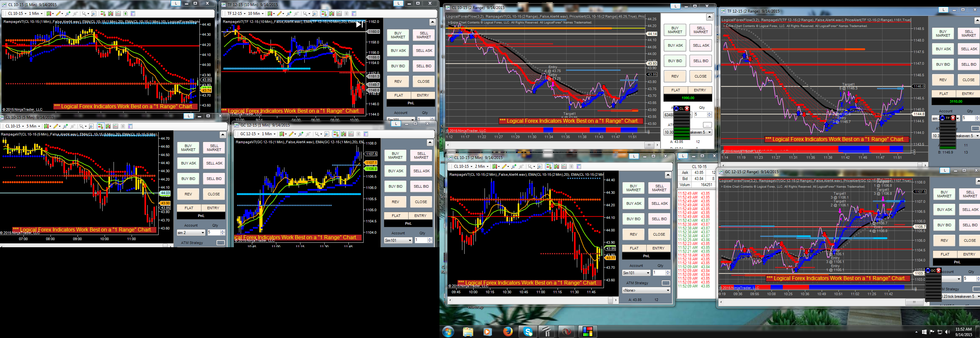
Task: Open Firefox from the taskbar
Action: click(507, 332)
